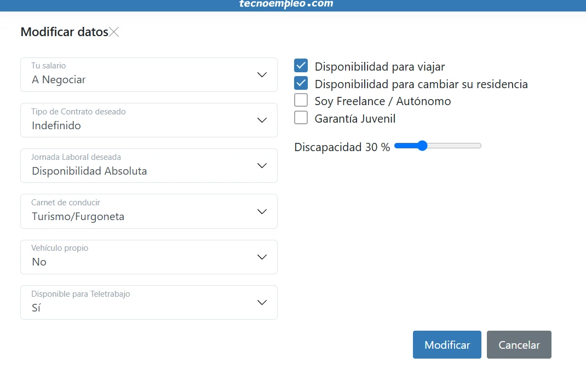Click the chevron arrow in Jornada Laboral deseada
The width and height of the screenshot is (586, 392).
pos(262,166)
